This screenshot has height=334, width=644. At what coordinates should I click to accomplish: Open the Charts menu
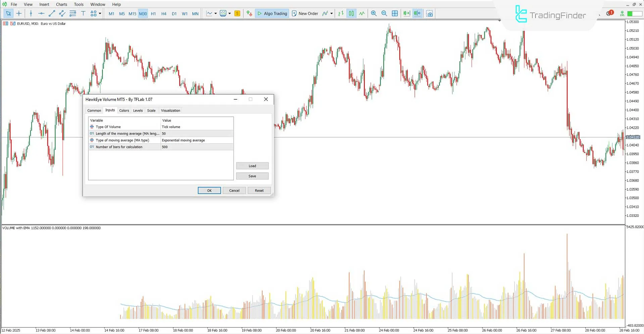[x=61, y=4]
